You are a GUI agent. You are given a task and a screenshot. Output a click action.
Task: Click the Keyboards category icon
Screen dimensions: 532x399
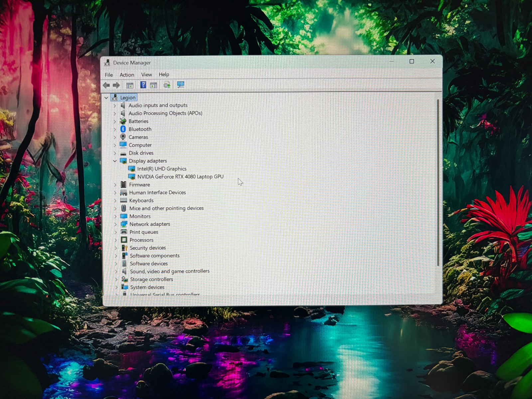pos(124,200)
